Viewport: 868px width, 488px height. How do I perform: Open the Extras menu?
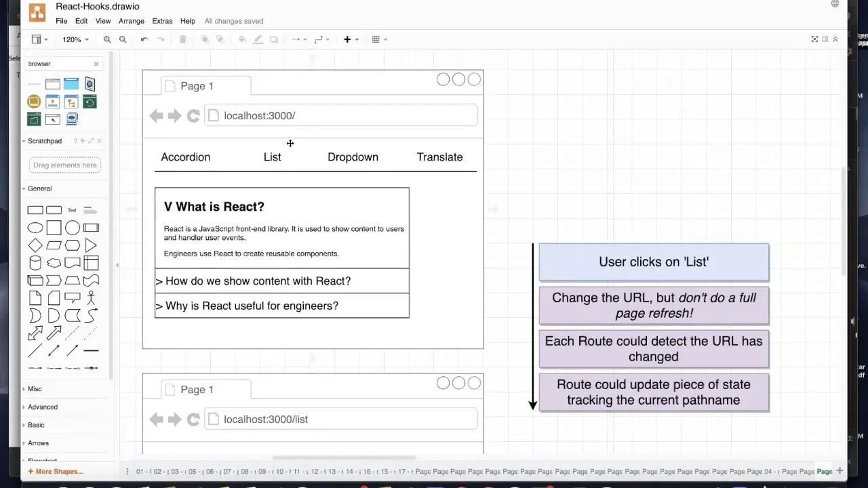[162, 21]
